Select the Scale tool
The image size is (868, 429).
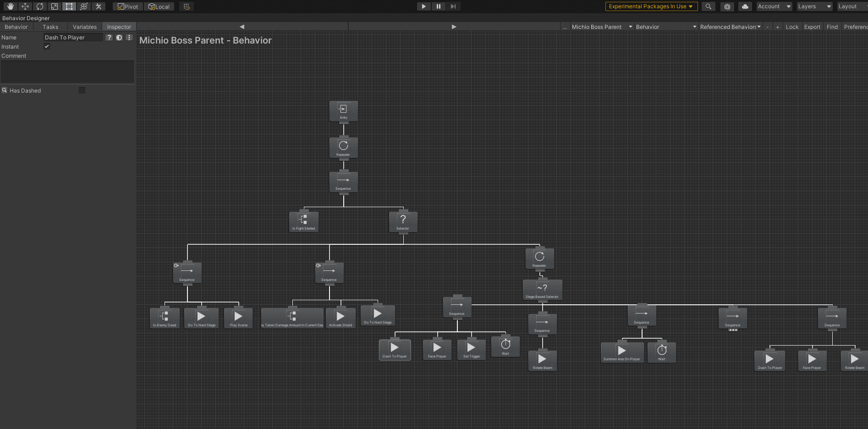(55, 6)
